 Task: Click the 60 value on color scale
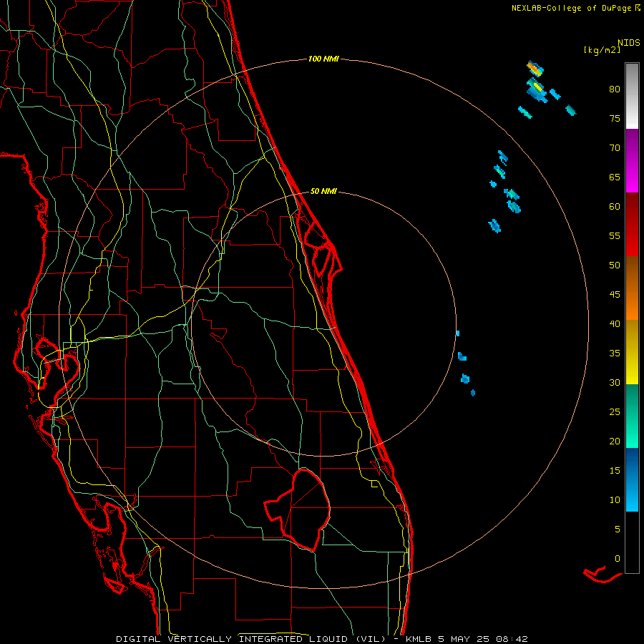(x=615, y=207)
